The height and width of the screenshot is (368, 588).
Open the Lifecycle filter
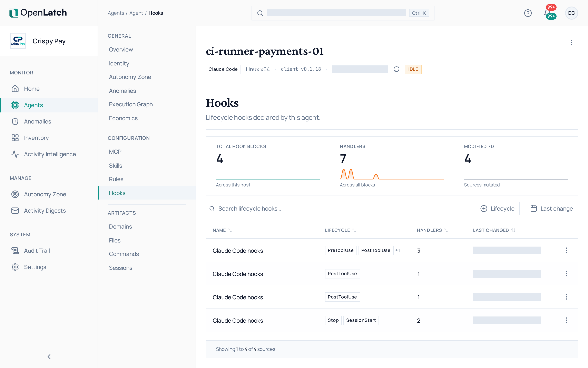click(x=497, y=209)
